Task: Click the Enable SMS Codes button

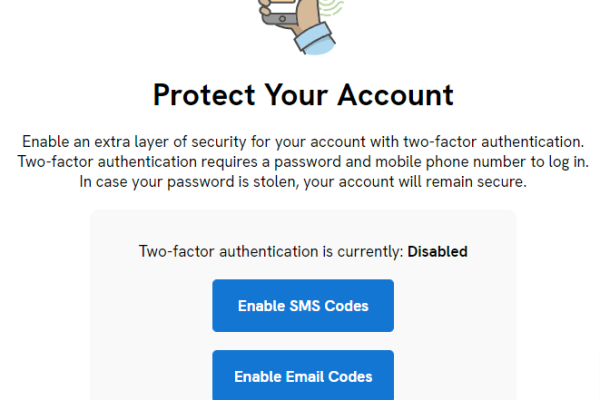Action: (303, 306)
